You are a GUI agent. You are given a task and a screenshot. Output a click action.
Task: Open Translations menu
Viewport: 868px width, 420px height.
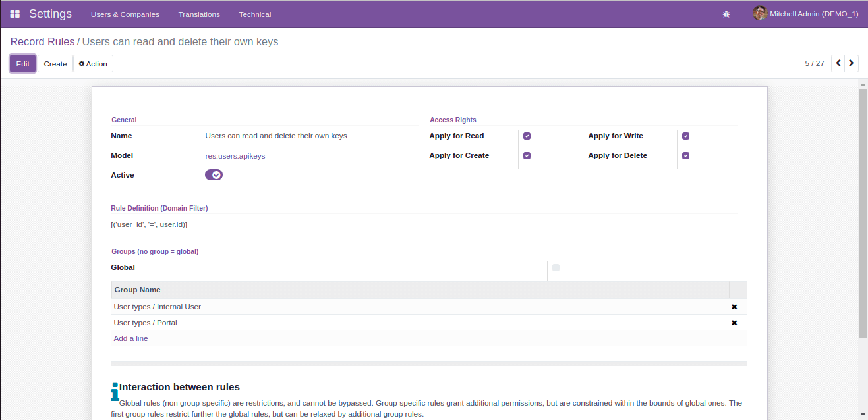pos(199,14)
